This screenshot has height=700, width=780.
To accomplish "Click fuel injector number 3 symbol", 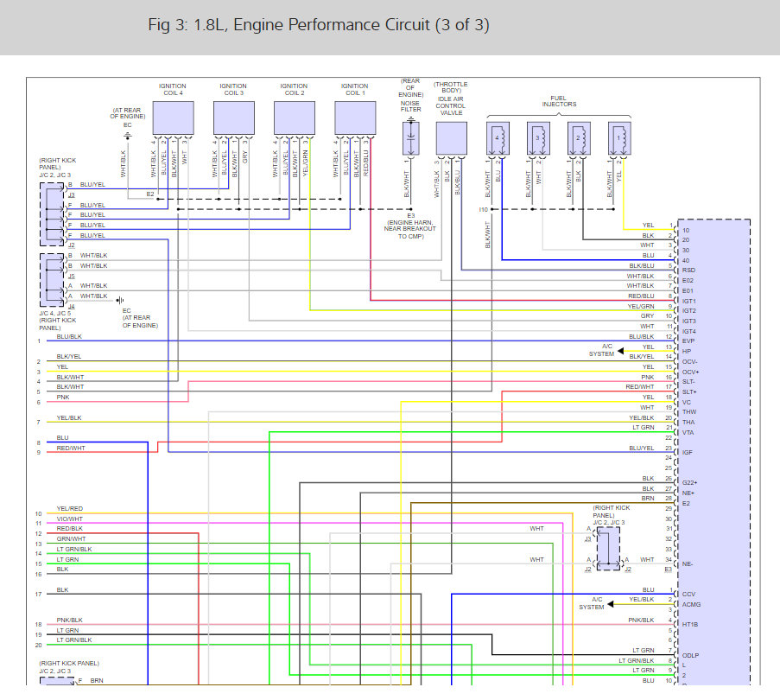I will pyautogui.click(x=539, y=137).
